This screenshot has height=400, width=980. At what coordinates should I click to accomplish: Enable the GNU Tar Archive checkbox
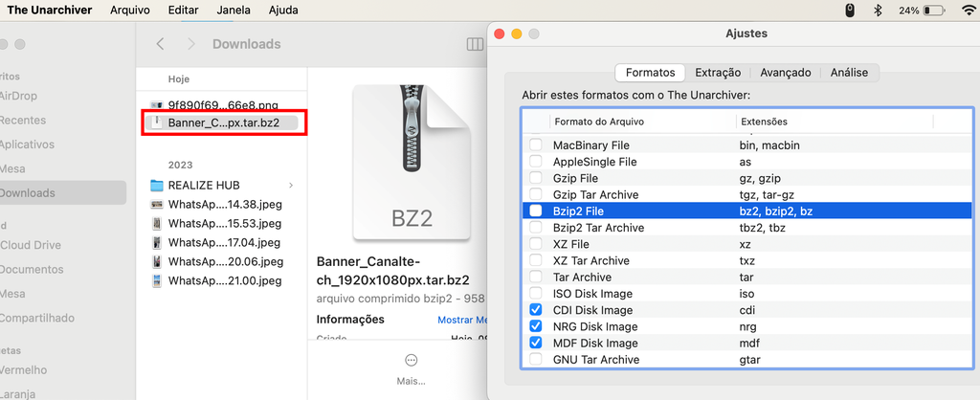point(536,360)
